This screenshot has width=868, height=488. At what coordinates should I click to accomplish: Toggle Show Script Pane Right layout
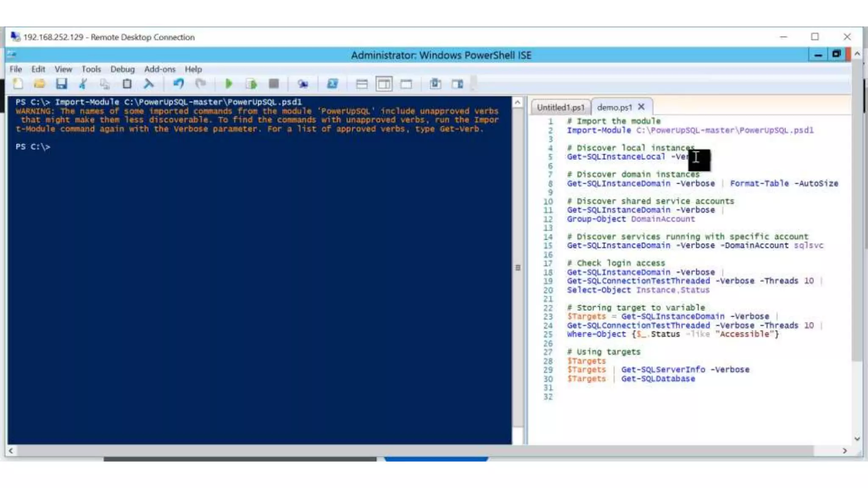(x=384, y=84)
